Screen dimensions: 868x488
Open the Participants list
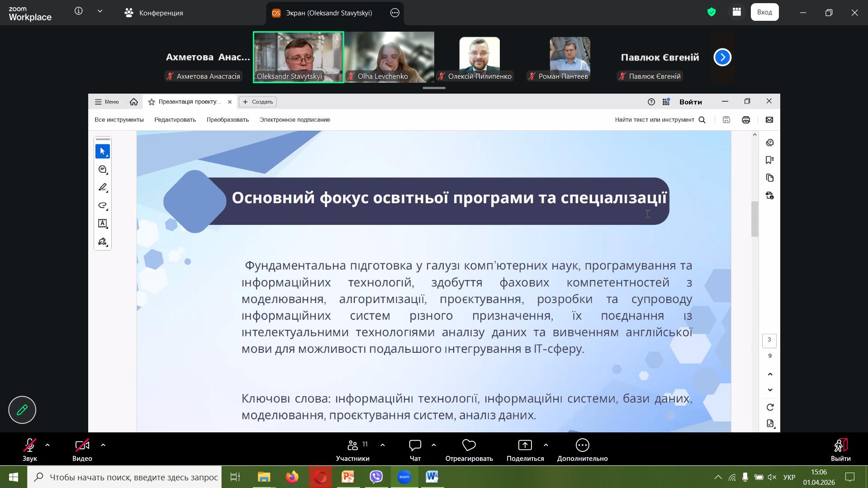point(353,446)
